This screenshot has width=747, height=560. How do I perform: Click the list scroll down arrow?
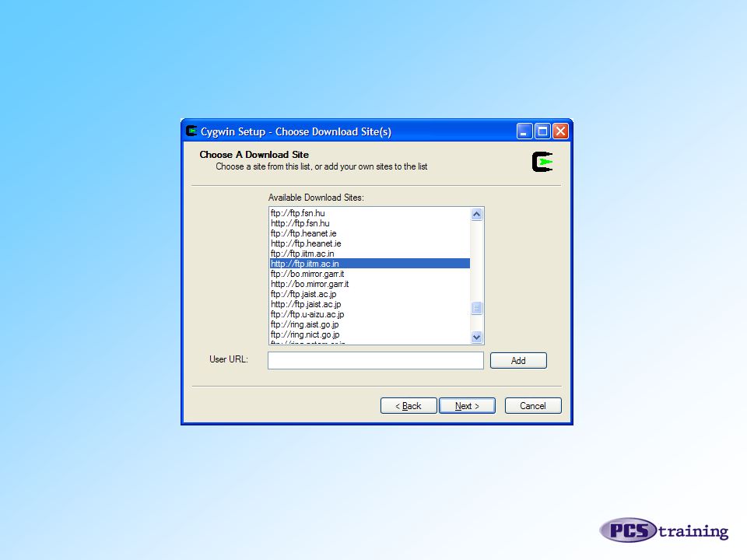pos(476,337)
